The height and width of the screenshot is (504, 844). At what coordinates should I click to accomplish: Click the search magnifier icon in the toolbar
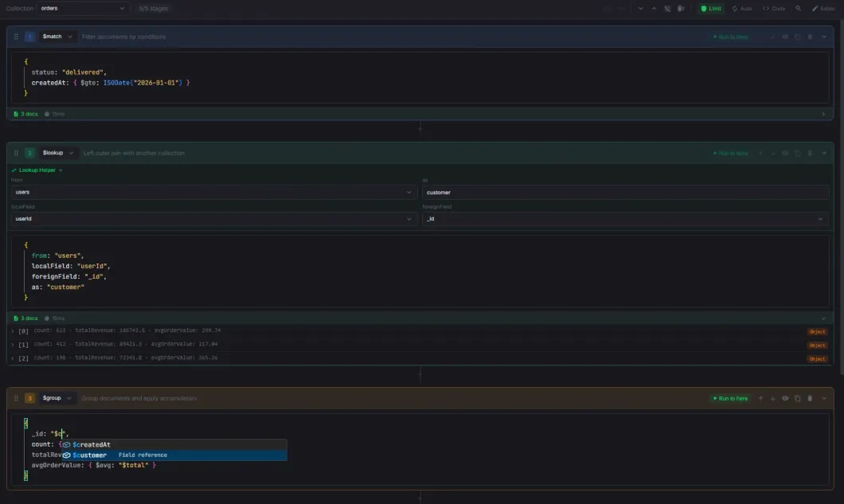[x=799, y=8]
